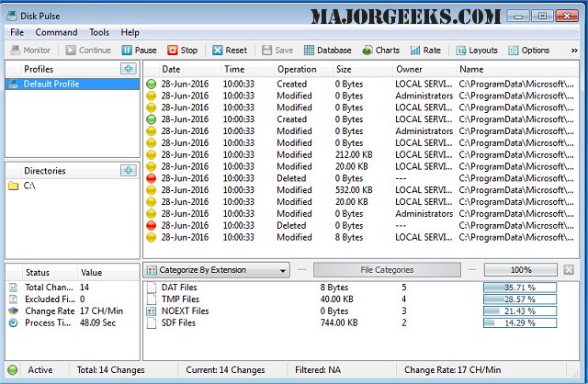Click the Process Time clock icon
Screen dimensions: 588x384
tap(14, 322)
